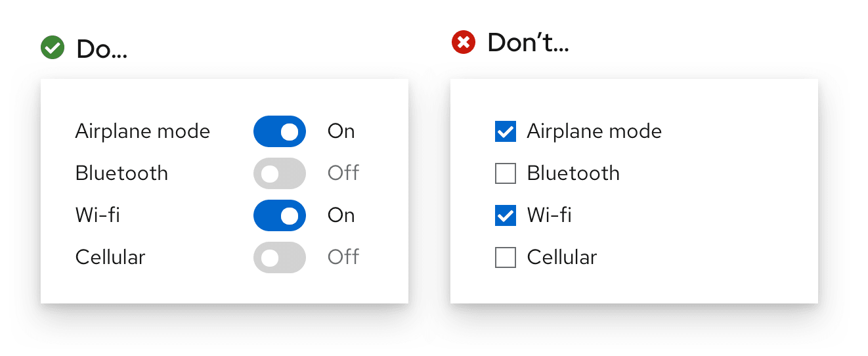Viewport: 868px width, 356px height.
Task: Click the On label beside Airplane mode
Action: click(x=341, y=131)
